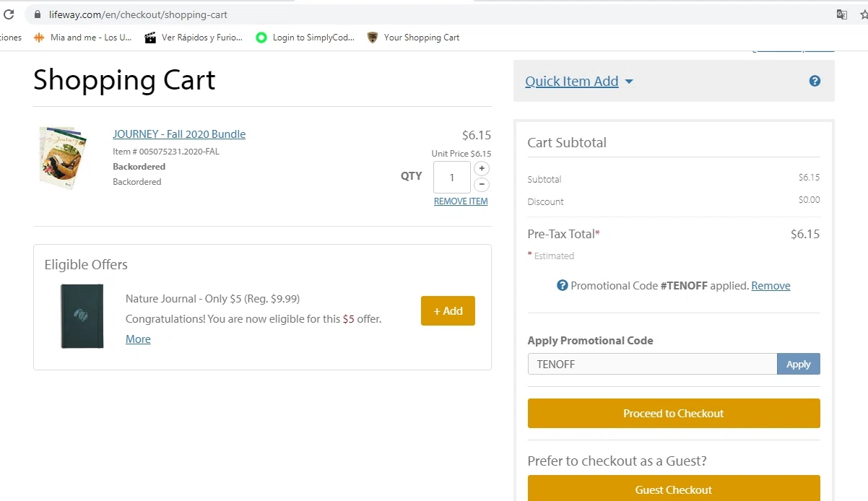868x501 pixels.
Task: Open the Mia and me bookmark
Action: point(82,38)
